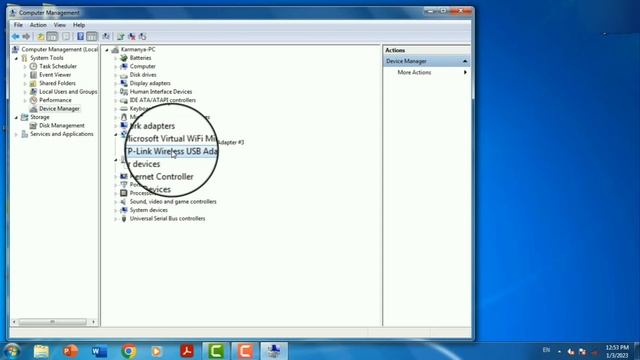The image size is (640, 360).
Task: Open the Action menu
Action: [38, 25]
